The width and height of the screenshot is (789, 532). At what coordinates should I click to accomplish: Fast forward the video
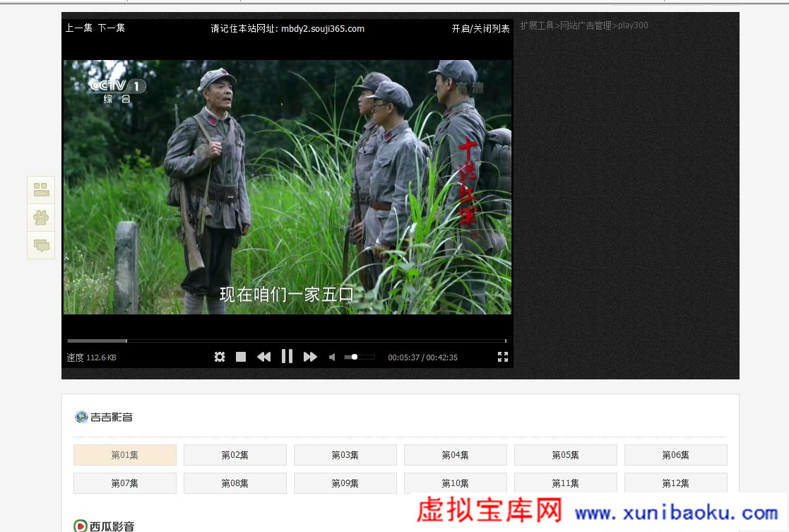pos(310,357)
